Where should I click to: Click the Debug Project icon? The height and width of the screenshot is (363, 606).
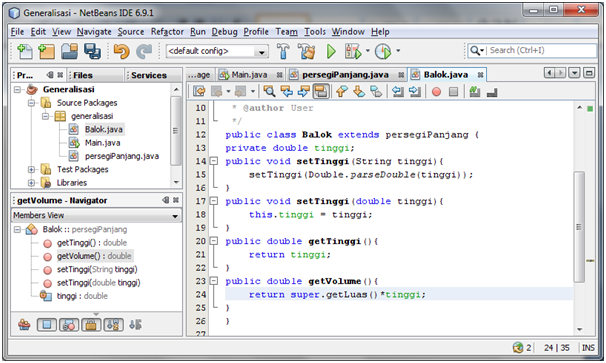point(353,51)
